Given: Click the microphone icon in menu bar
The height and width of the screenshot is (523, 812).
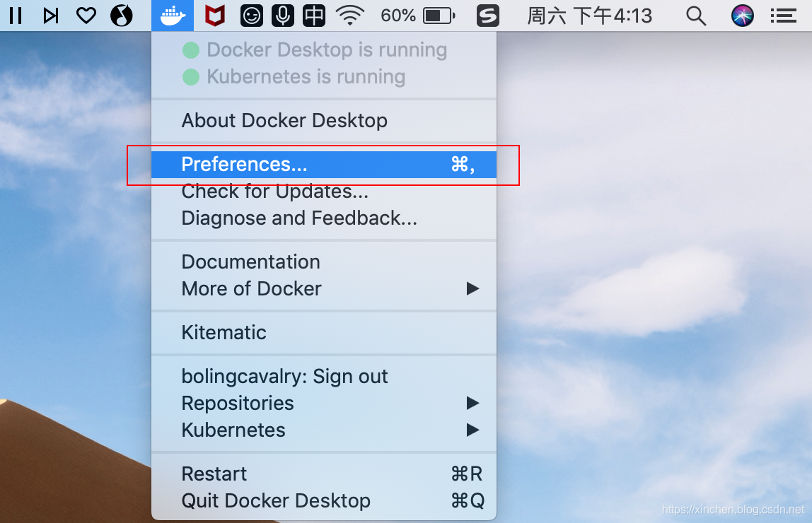Looking at the screenshot, I should tap(283, 15).
